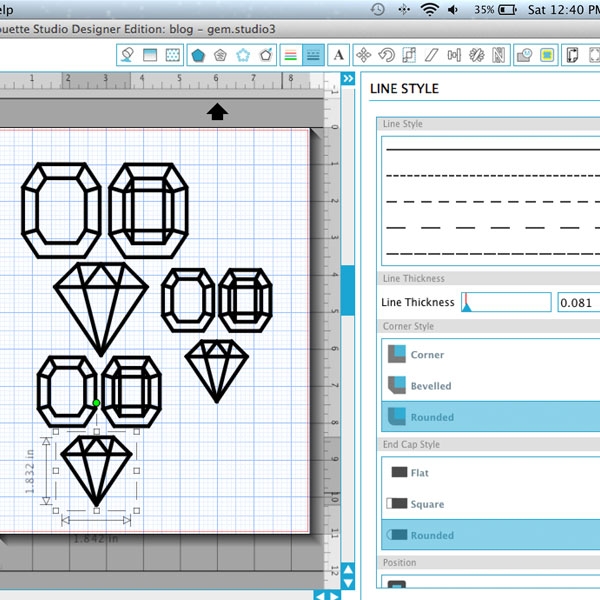The width and height of the screenshot is (600, 600).
Task: Open the Align window icon
Action: [x=454, y=55]
